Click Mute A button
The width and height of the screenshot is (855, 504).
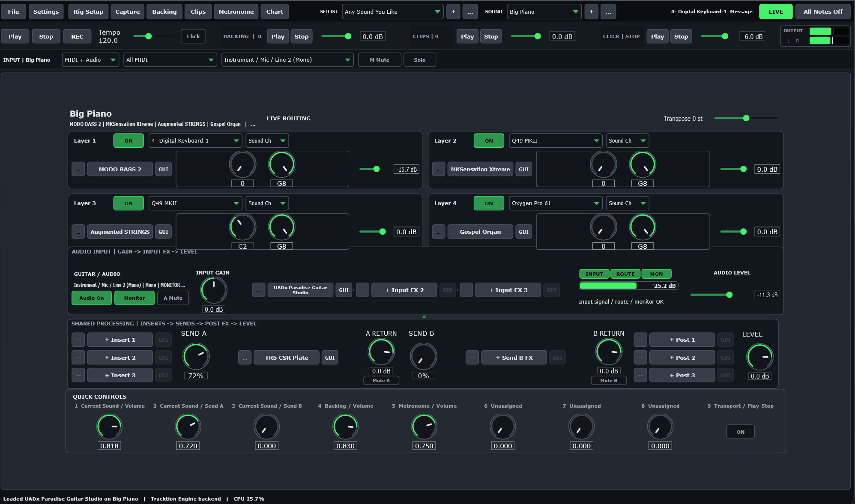[x=381, y=380]
